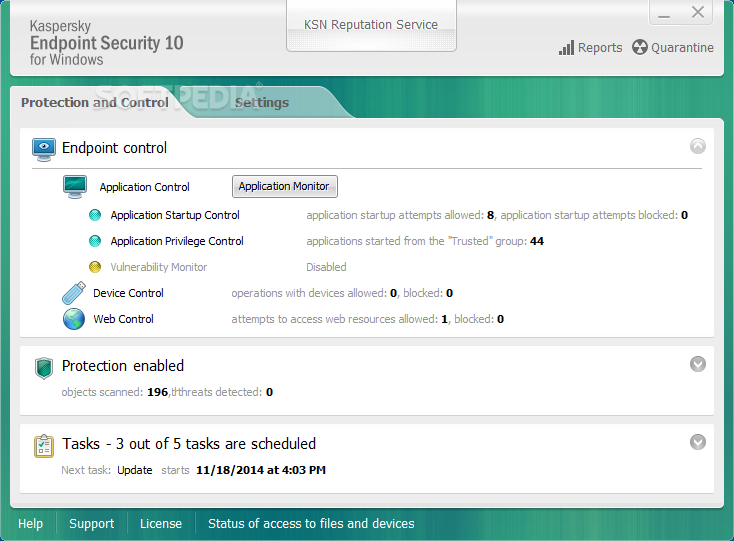Select the Vulnerability Monitor item

(159, 267)
